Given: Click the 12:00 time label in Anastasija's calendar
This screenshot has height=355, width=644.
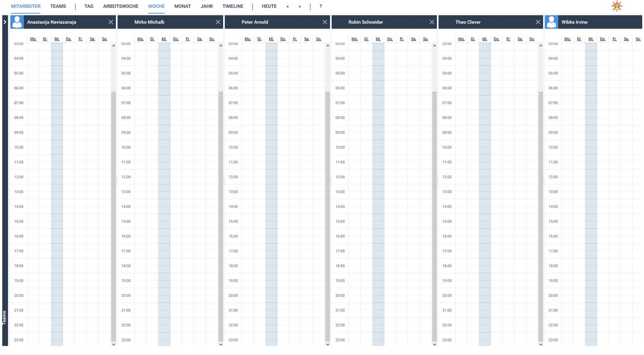Looking at the screenshot, I should (x=18, y=177).
